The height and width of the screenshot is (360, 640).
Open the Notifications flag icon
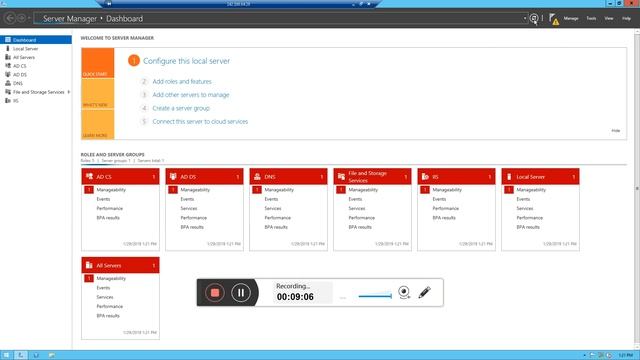click(x=553, y=19)
